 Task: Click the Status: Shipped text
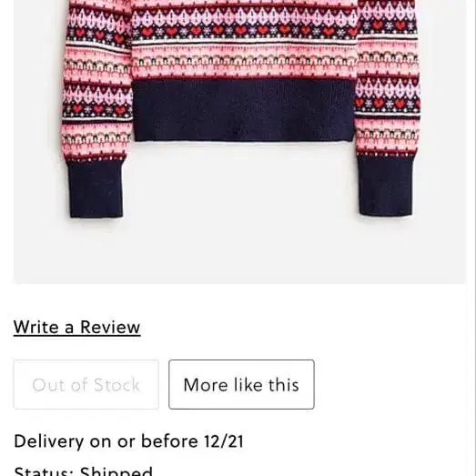tap(83, 471)
